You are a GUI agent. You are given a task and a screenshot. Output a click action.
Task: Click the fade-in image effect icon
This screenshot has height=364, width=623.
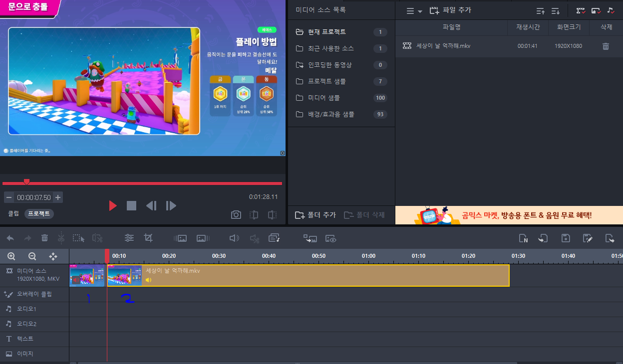click(x=180, y=238)
